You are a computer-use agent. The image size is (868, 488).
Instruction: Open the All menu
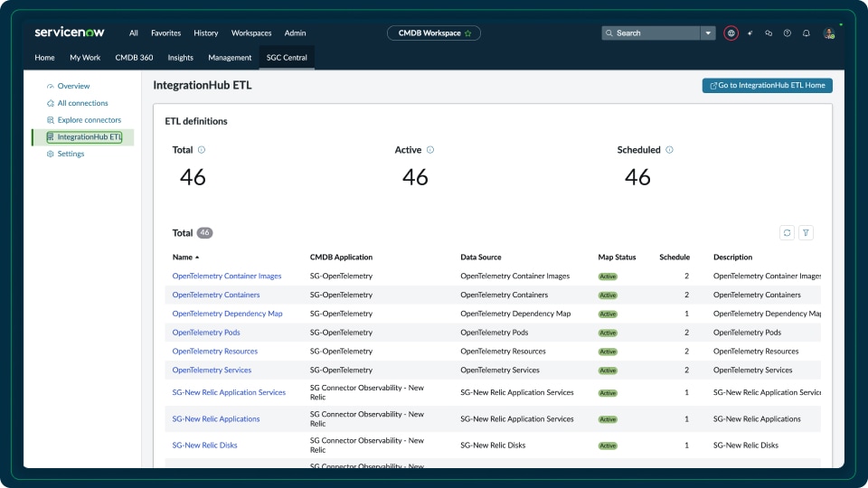point(134,33)
